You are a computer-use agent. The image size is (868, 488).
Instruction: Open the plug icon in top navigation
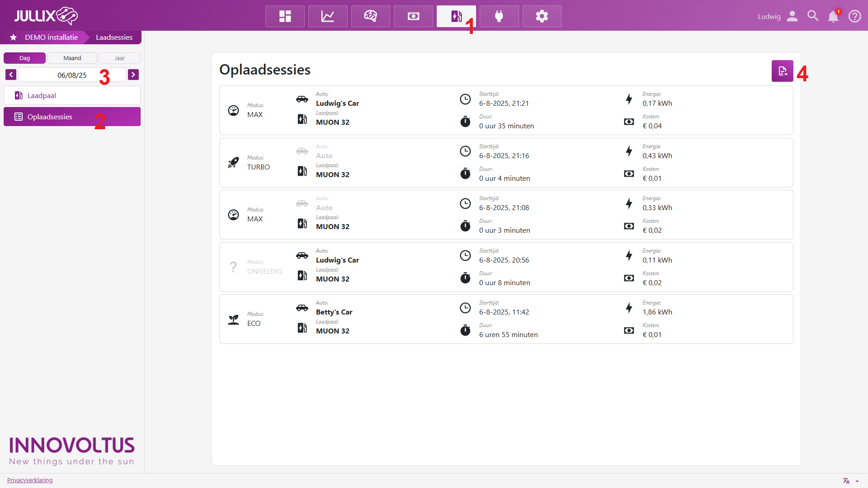499,16
